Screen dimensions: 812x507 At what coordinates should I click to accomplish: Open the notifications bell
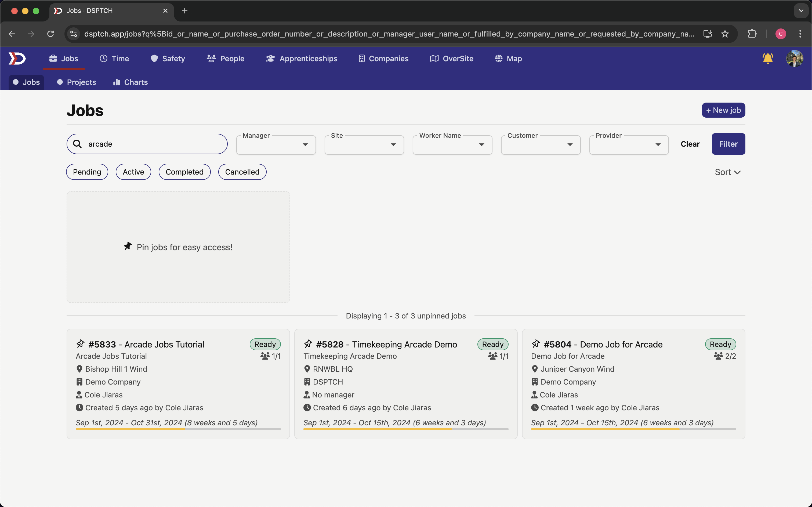point(768,58)
